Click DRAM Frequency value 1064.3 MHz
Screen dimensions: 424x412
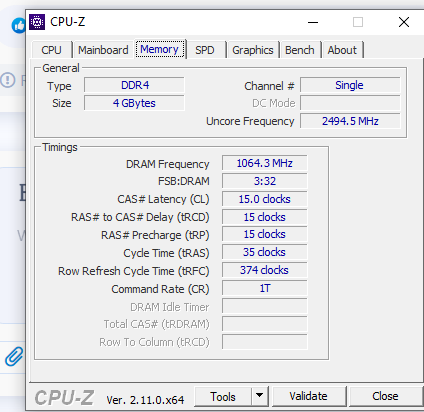[265, 163]
